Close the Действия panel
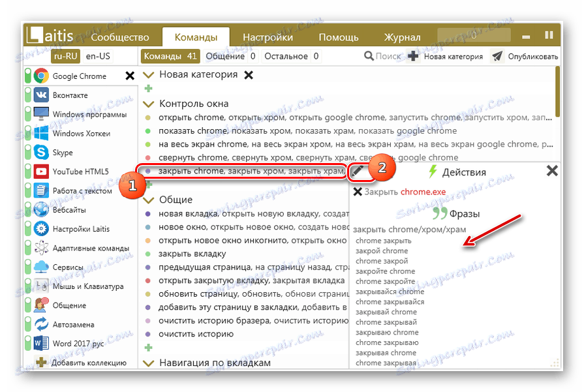The image size is (584, 392). pos(552,171)
